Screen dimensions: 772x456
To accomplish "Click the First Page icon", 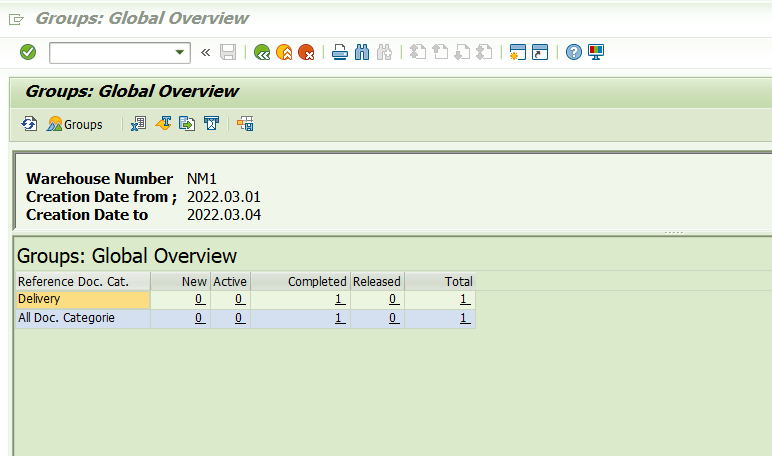I will [x=418, y=52].
